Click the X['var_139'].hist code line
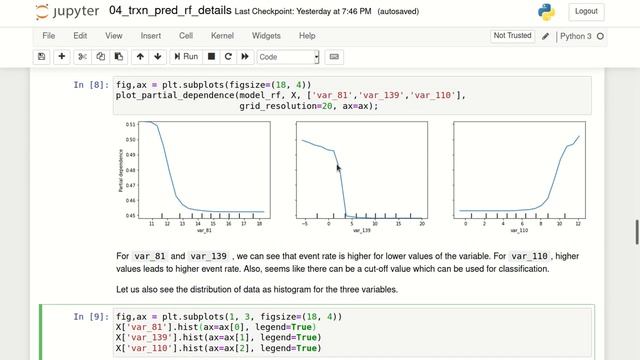The image size is (640, 360). pos(218,338)
